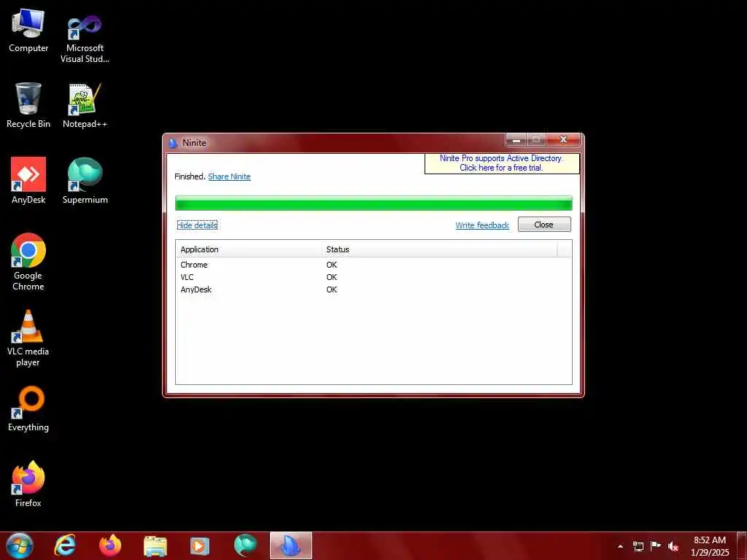Click the OK status for VLC
Image resolution: width=747 pixels, height=560 pixels.
(332, 277)
